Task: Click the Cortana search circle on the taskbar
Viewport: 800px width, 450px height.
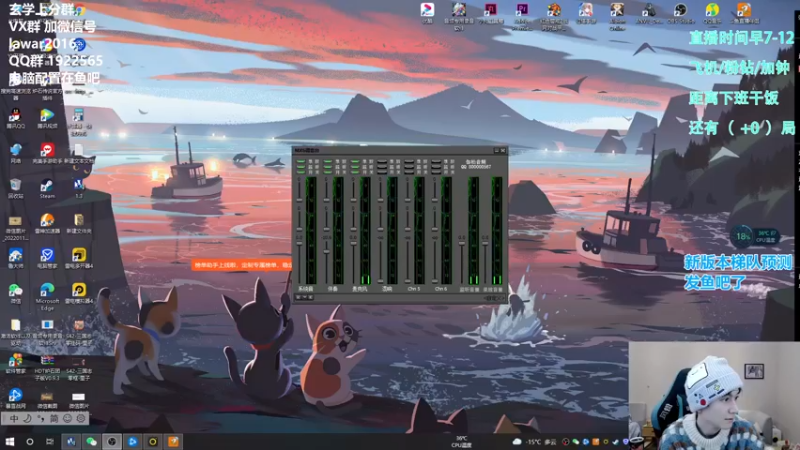Action: 30,441
